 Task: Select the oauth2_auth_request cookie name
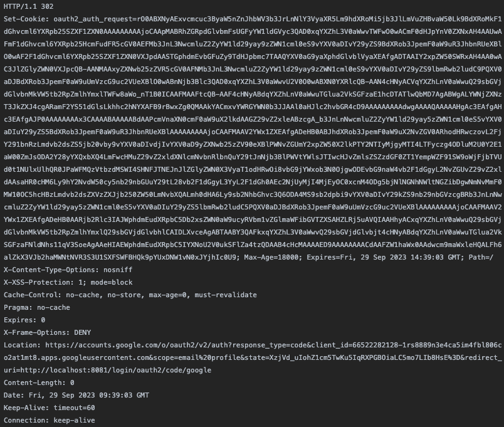coord(93,19)
